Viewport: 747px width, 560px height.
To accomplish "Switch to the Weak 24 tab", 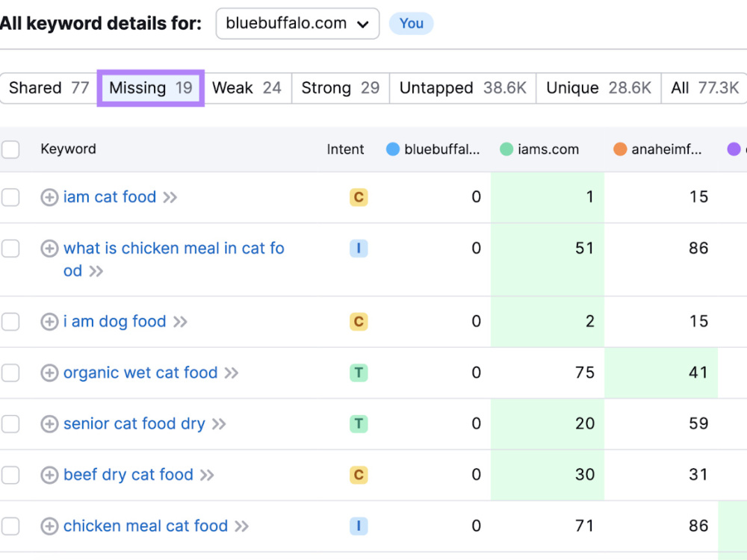I will [x=247, y=88].
